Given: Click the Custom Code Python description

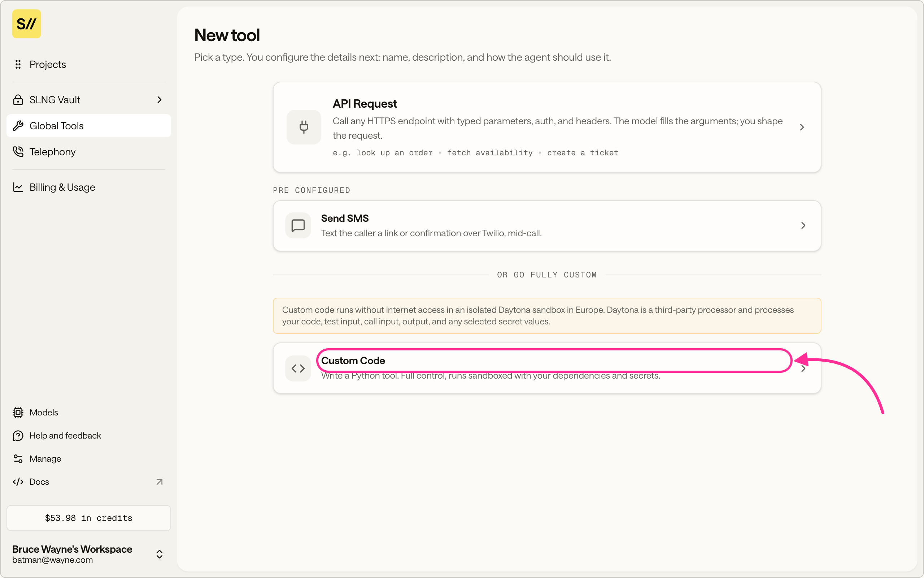Looking at the screenshot, I should tap(491, 376).
